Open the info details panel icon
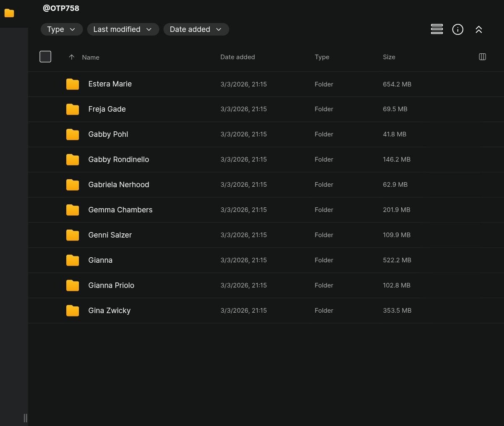The image size is (504, 426). [x=457, y=29]
